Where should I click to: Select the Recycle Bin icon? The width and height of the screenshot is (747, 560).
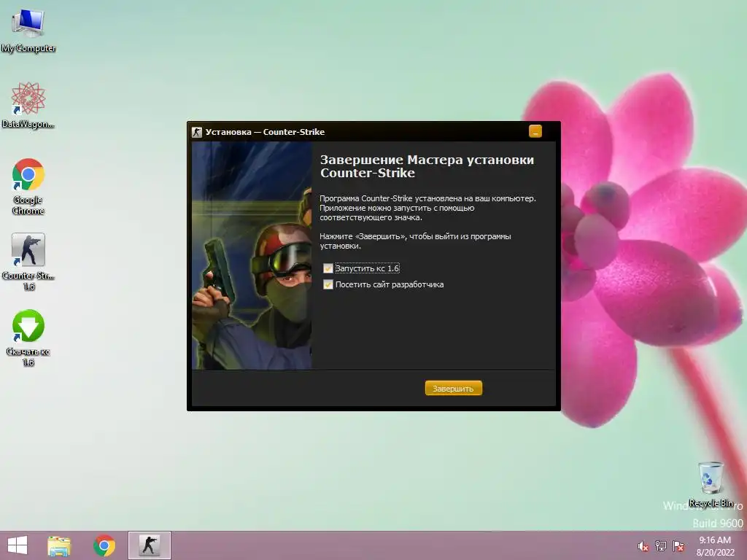point(711,485)
